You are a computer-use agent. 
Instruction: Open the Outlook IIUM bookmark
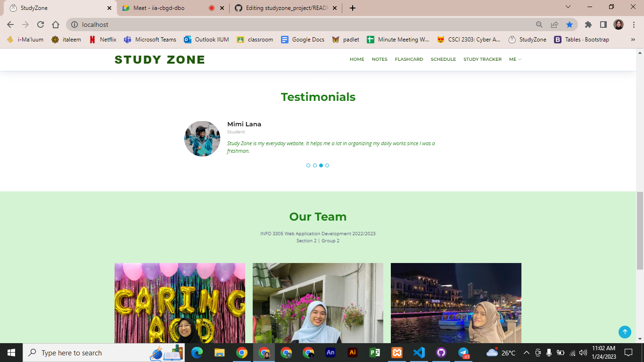(x=206, y=40)
